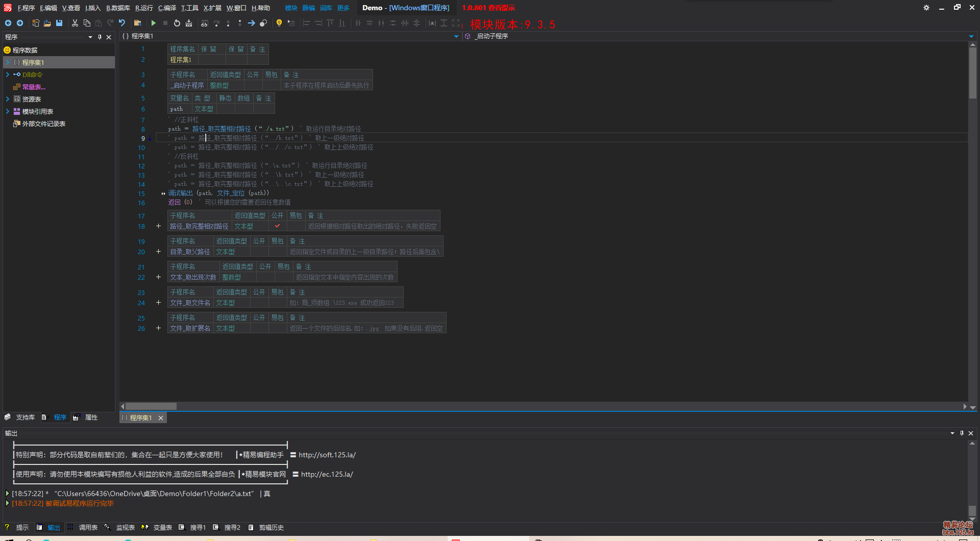Open the I.插入 menu
This screenshot has height=541, width=980.
[x=93, y=8]
